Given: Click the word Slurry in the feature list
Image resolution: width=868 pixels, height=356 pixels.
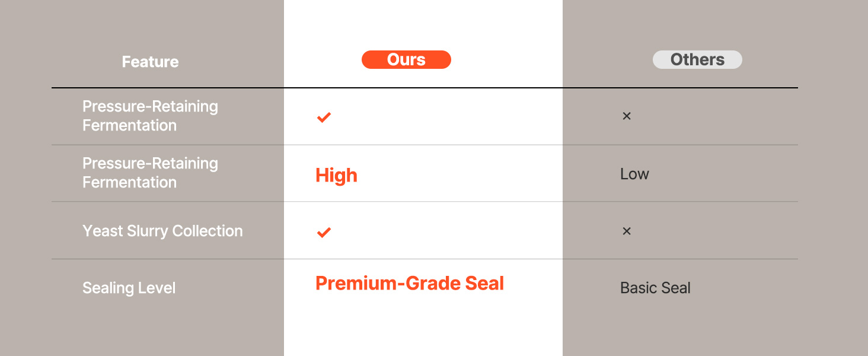Looking at the screenshot, I should point(146,231).
